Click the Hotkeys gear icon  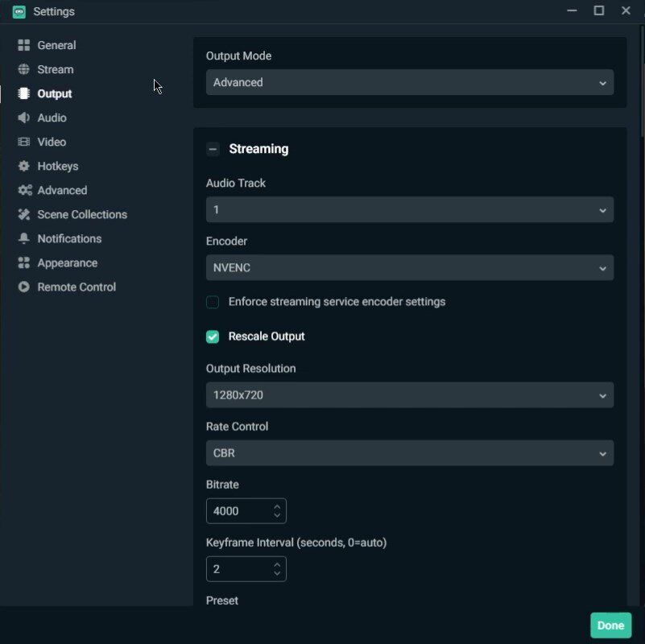tap(24, 167)
